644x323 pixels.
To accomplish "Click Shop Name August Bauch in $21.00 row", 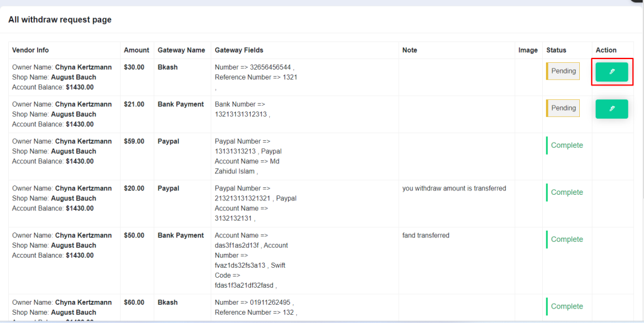I will point(54,114).
